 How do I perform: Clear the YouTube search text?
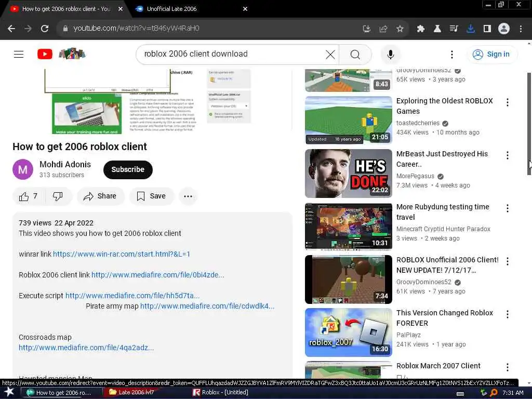pyautogui.click(x=330, y=54)
